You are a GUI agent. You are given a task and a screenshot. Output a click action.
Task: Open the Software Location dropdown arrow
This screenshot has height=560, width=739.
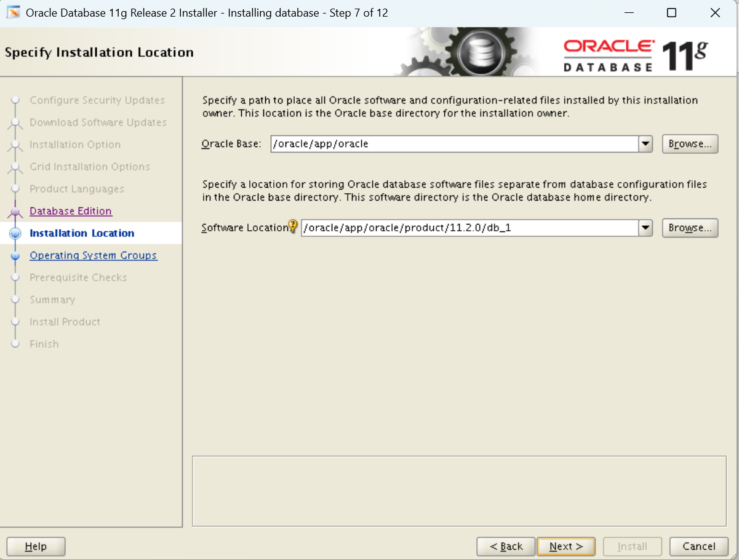click(645, 227)
